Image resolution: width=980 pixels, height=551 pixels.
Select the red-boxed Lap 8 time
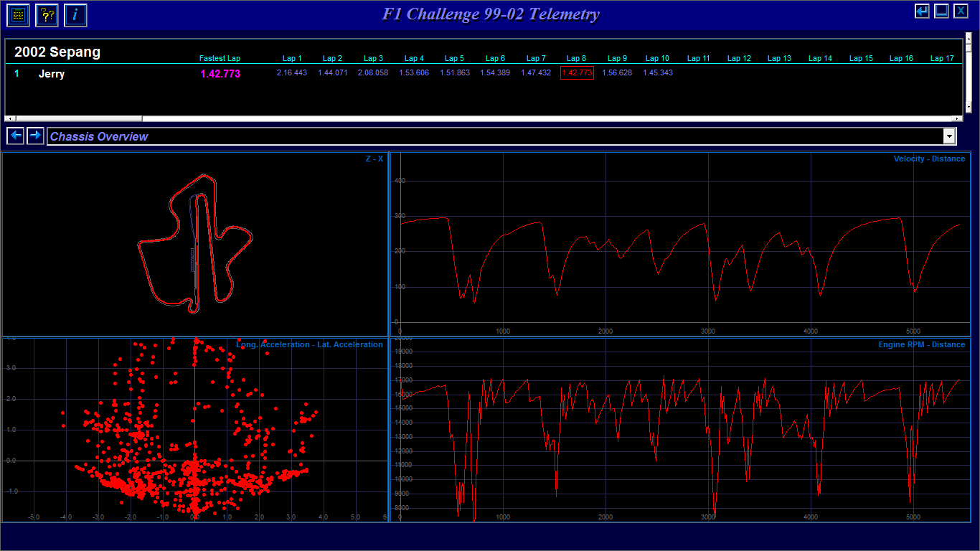click(577, 73)
